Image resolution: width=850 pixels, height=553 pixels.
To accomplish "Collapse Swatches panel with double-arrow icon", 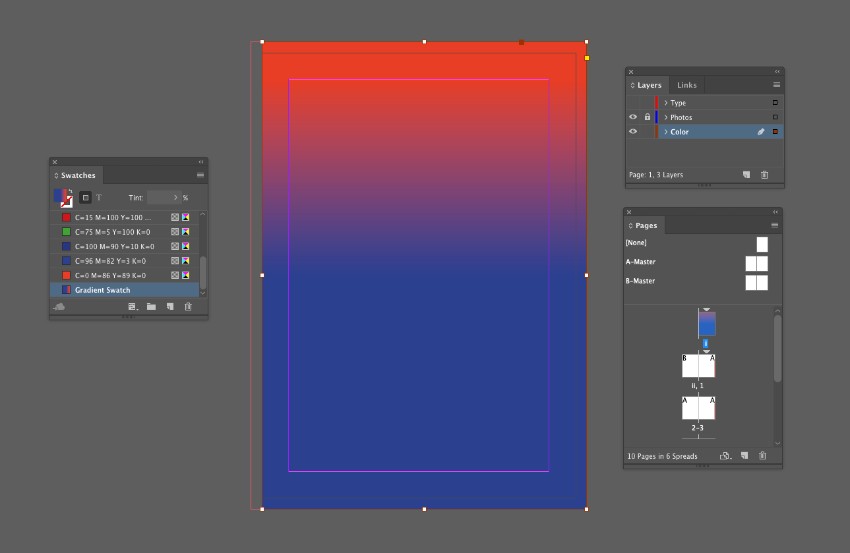I will (x=201, y=162).
